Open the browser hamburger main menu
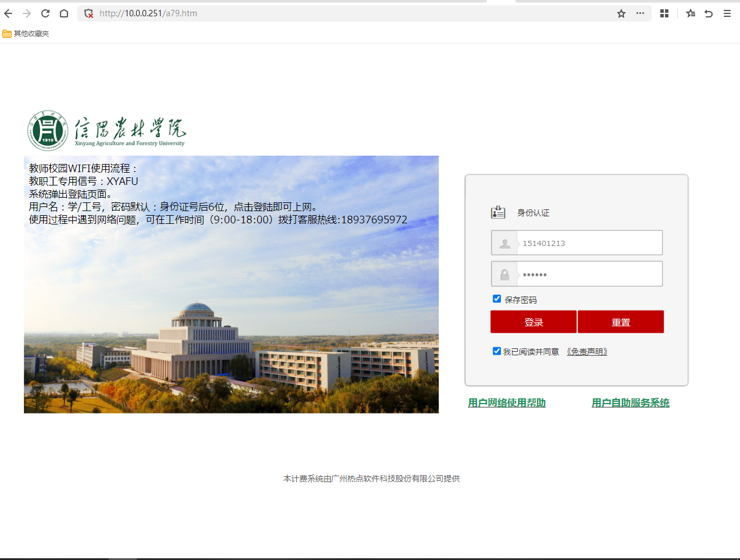This screenshot has width=740, height=560. (x=727, y=13)
